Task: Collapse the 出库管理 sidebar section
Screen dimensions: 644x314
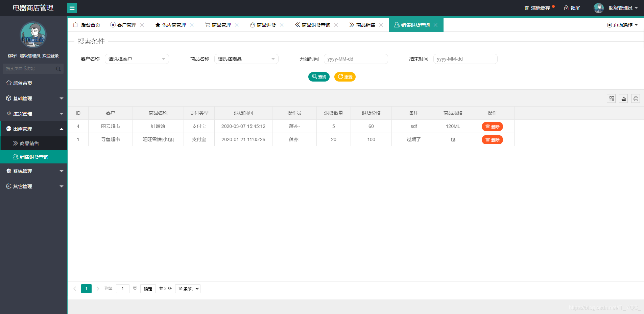Action: tap(33, 129)
